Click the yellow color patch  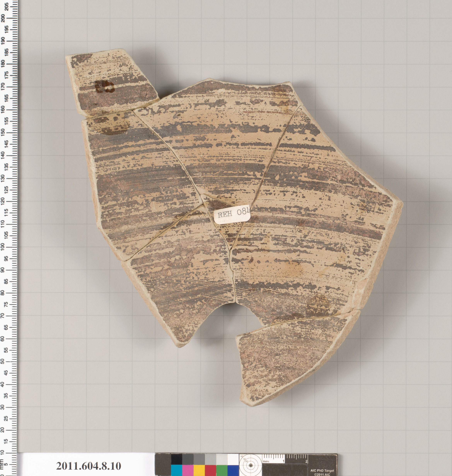(199, 470)
